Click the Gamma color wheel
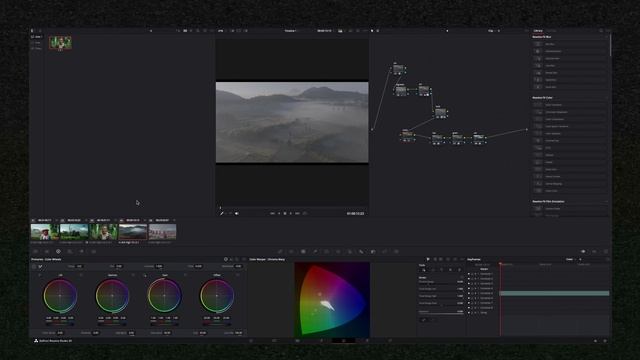640x360 pixels. (x=112, y=296)
